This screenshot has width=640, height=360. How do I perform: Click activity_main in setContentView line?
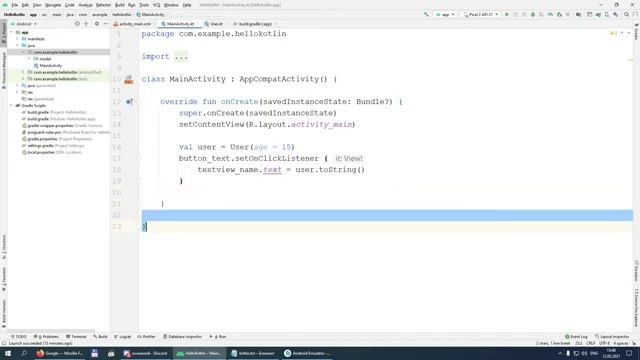coord(321,124)
